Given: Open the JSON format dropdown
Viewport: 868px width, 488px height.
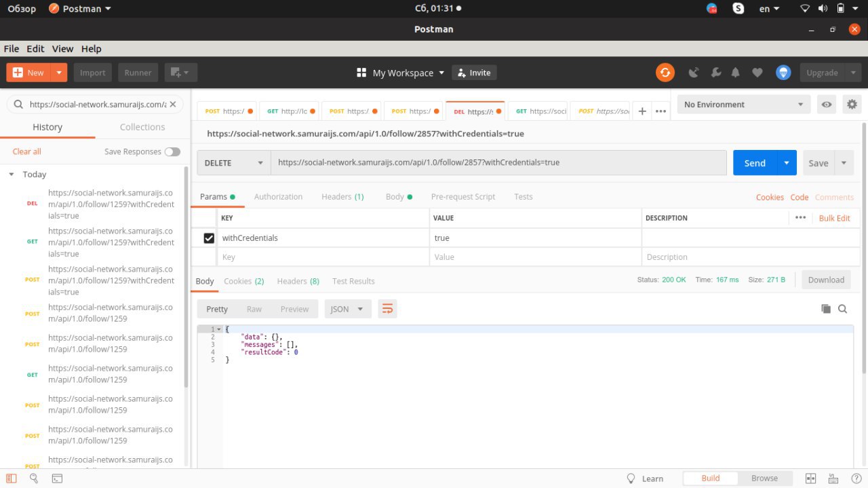Looking at the screenshot, I should click(347, 309).
